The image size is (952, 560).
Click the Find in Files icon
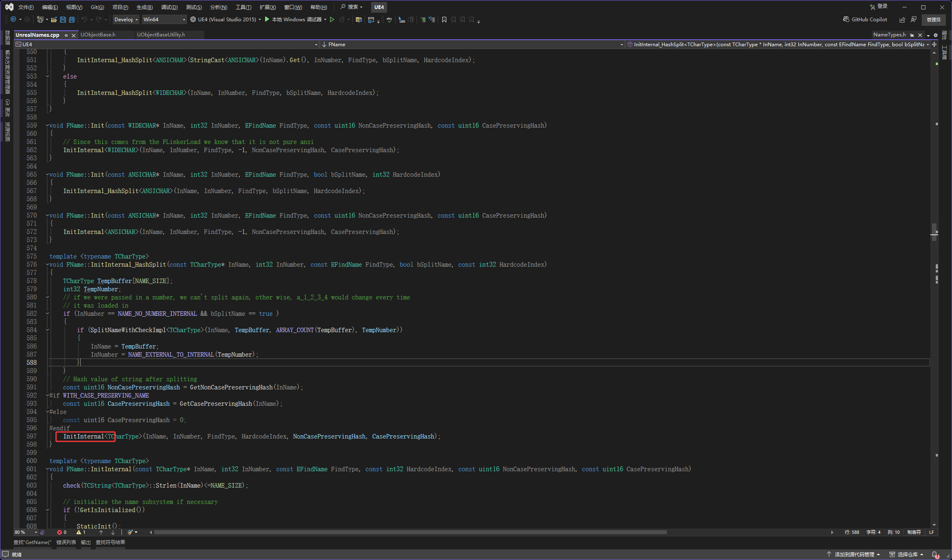click(359, 20)
